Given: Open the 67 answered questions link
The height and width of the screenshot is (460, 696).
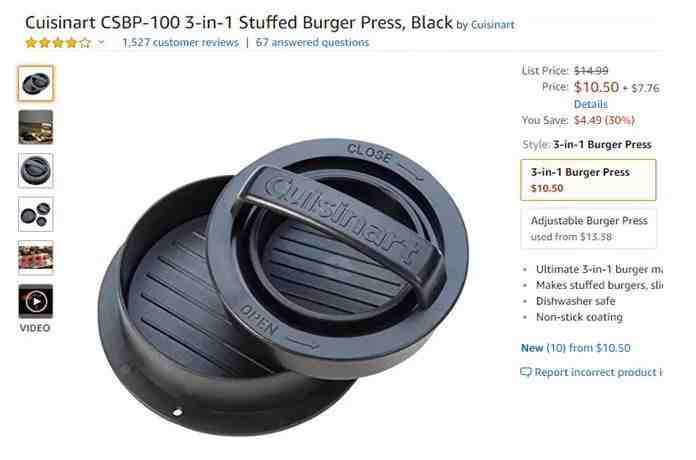Looking at the screenshot, I should pos(312,43).
